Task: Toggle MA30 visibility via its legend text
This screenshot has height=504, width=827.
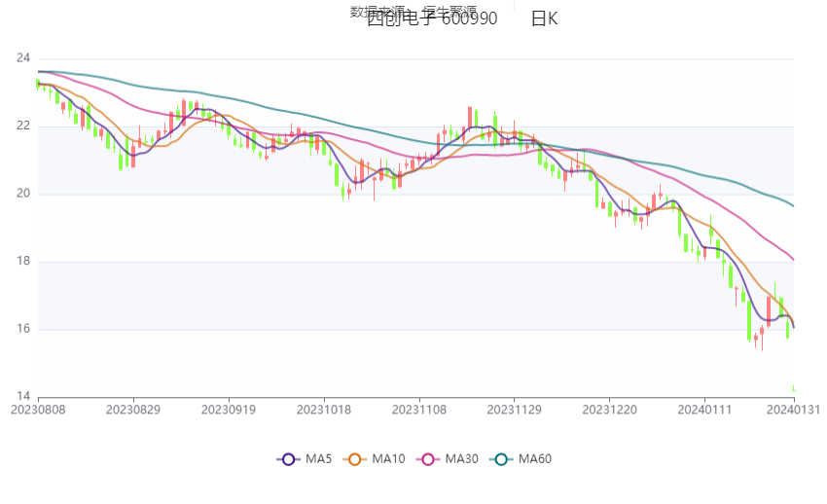Action: tap(461, 459)
